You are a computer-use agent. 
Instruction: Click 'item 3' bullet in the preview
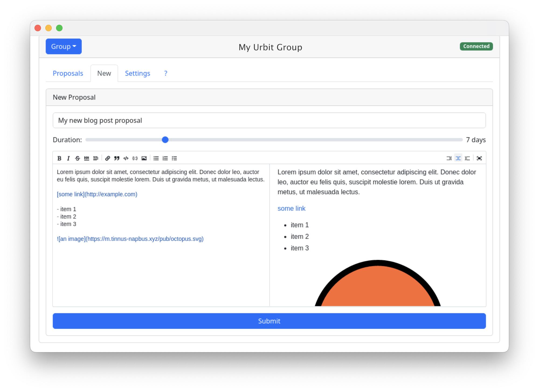(x=300, y=248)
